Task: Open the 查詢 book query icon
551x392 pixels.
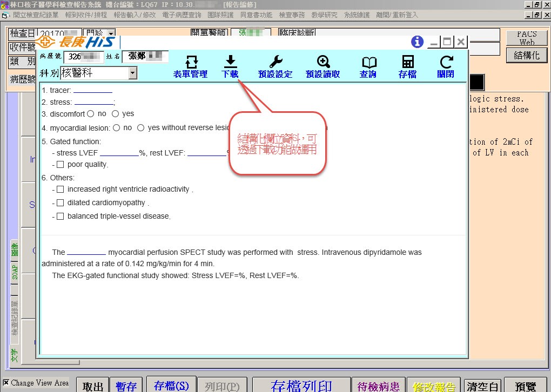Action: click(368, 62)
